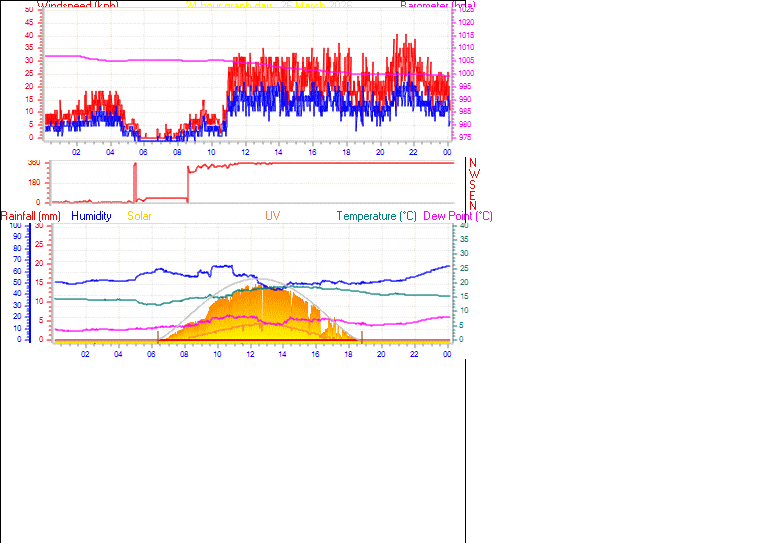Screen dimensions: 761x543
Task: Select the Humidity legend label
Action: pos(92,216)
